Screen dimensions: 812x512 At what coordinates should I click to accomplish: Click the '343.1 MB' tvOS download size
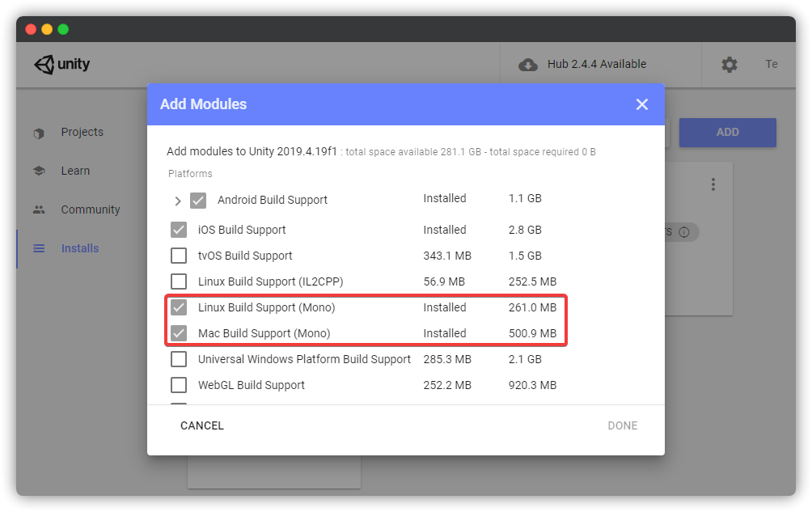click(x=447, y=256)
